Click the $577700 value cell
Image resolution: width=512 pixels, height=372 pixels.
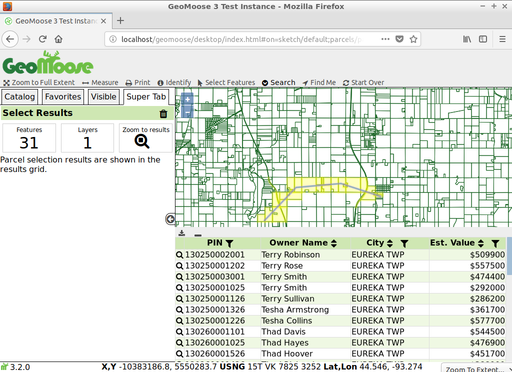click(468, 321)
